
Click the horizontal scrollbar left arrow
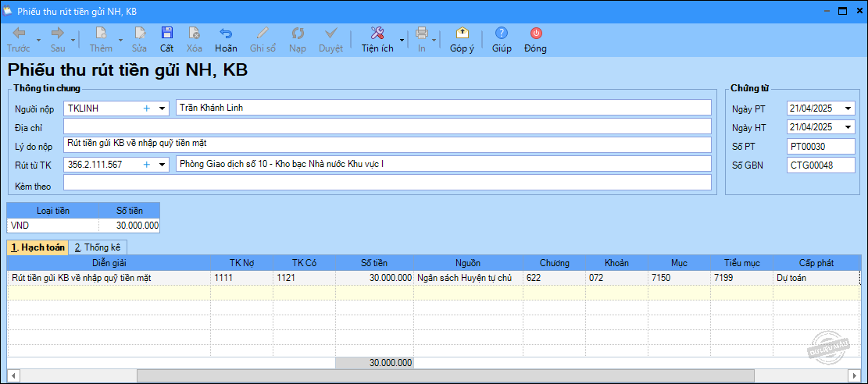13,375
